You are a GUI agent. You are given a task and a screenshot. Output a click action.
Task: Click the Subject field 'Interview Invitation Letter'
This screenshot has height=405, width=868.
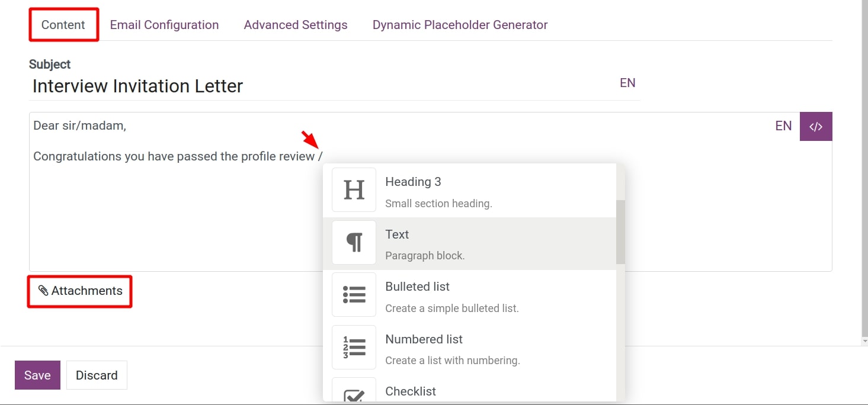(137, 86)
